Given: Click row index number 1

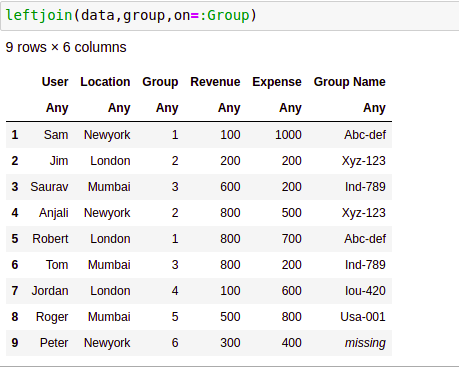Looking at the screenshot, I should point(15,135).
